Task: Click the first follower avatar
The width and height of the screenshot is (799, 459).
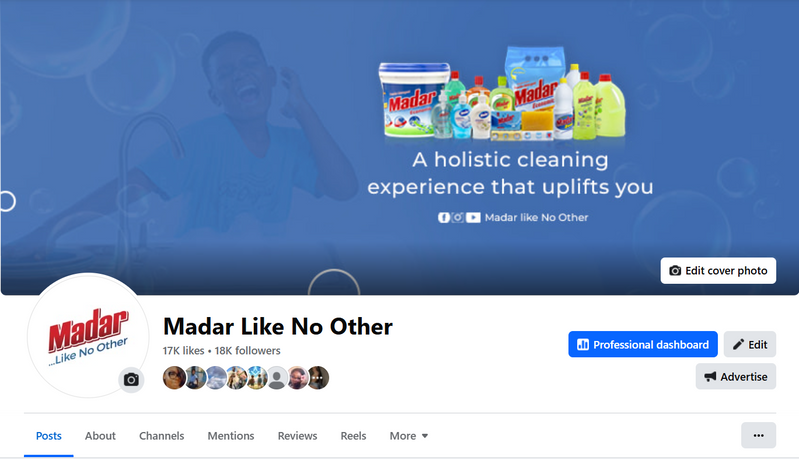Action: pos(174,377)
